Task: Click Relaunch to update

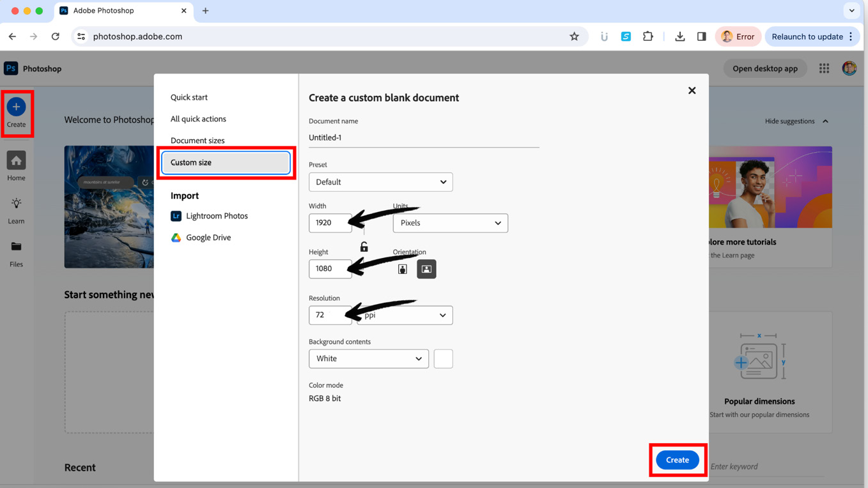Action: (x=807, y=36)
